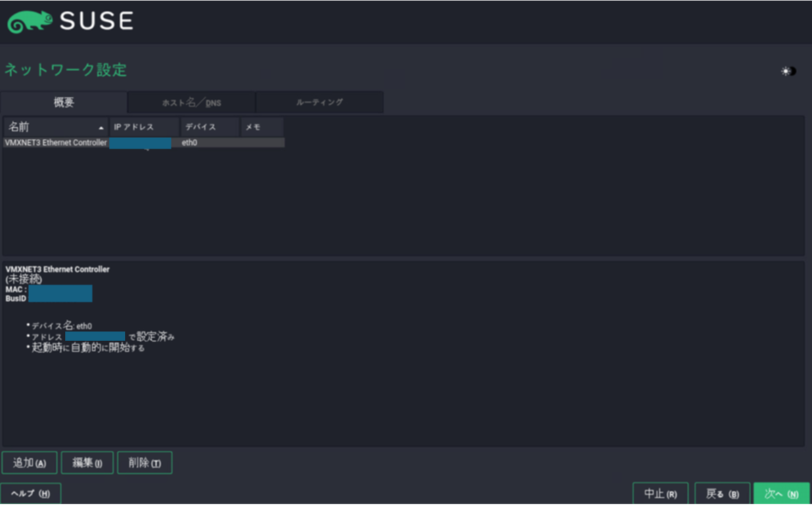812x505 pixels.
Task: Switch to the 概要 tab
Action: 64,102
